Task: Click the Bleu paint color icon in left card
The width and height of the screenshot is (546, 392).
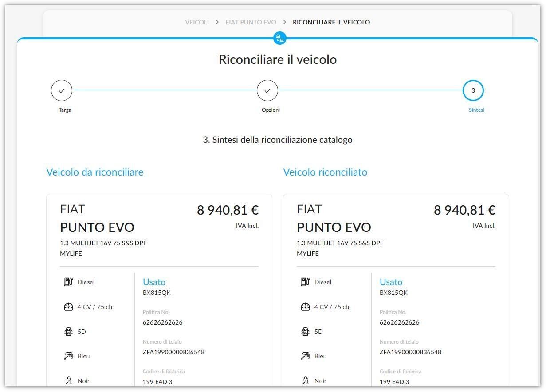Action: (x=68, y=356)
